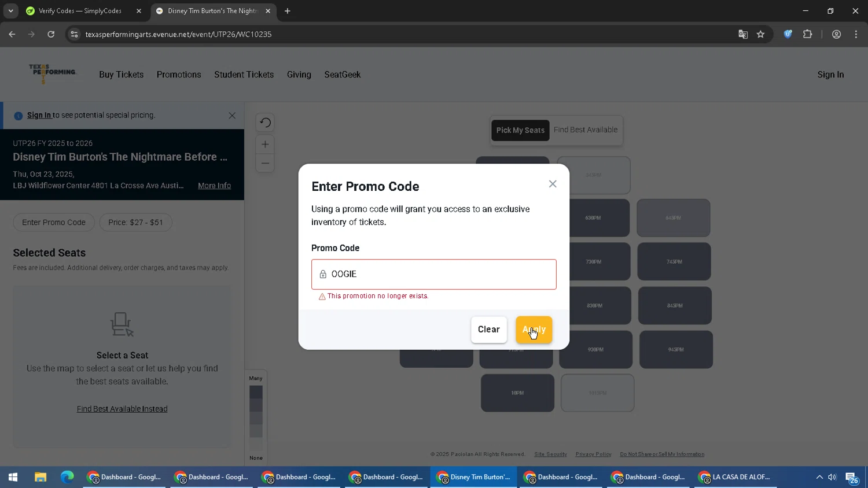Select the 930PM time block

click(x=595, y=349)
